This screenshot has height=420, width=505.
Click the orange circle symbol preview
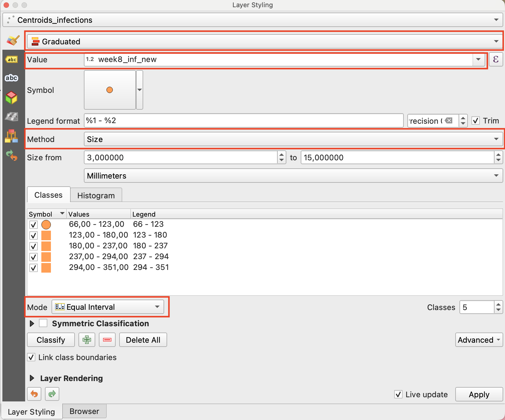click(110, 90)
